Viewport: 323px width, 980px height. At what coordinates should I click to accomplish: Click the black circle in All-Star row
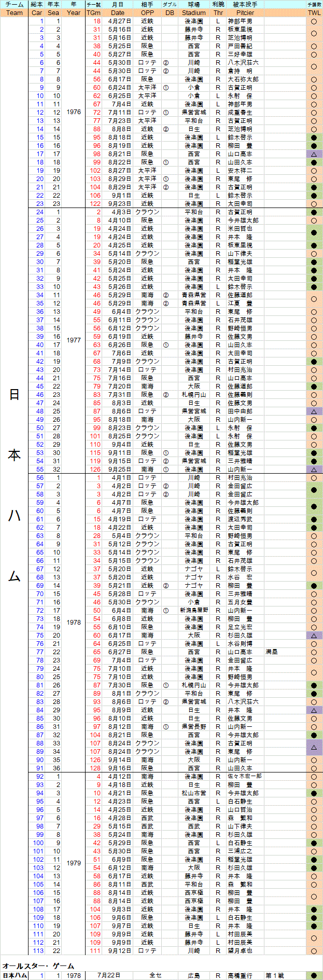pyautogui.click(x=314, y=976)
